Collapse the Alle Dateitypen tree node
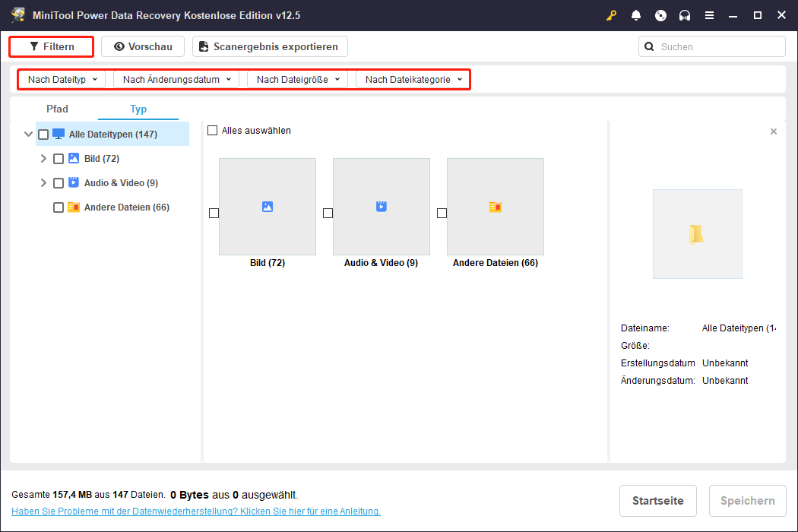The image size is (798, 532). click(28, 135)
